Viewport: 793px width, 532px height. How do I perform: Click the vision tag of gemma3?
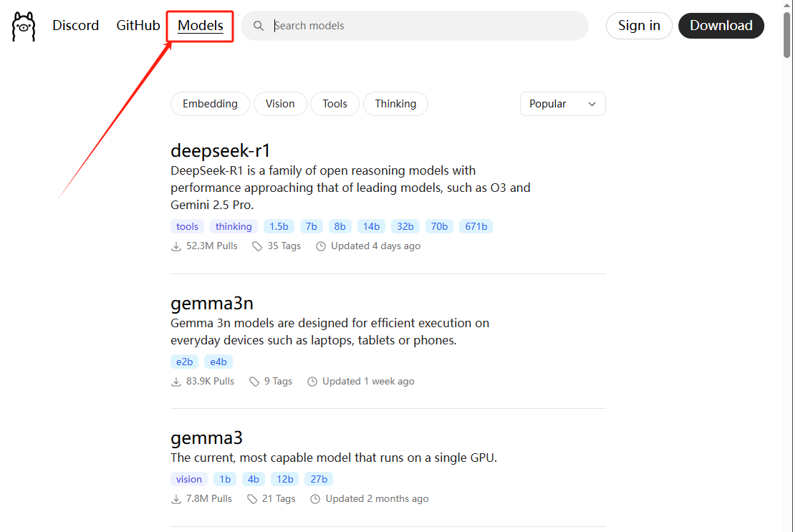coord(188,480)
